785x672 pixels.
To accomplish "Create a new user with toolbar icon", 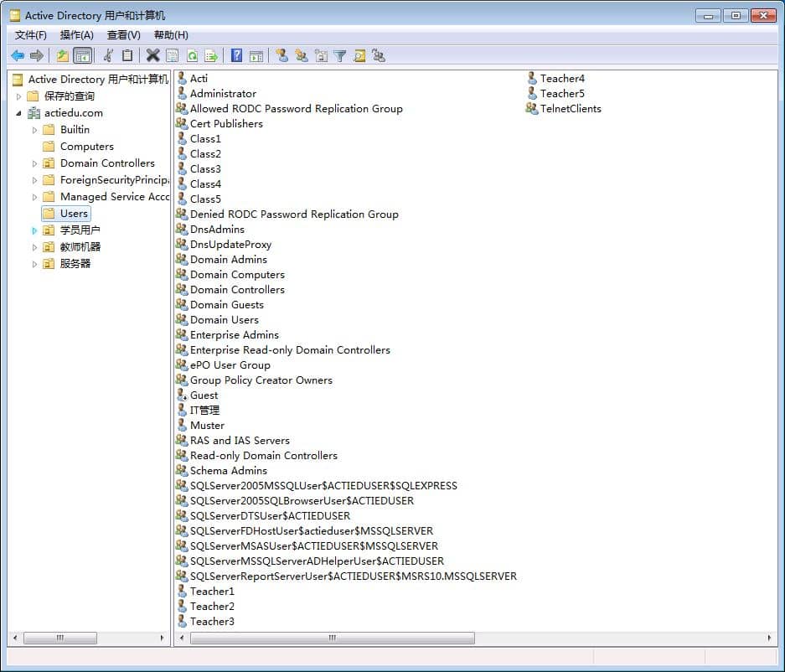I will pos(281,55).
